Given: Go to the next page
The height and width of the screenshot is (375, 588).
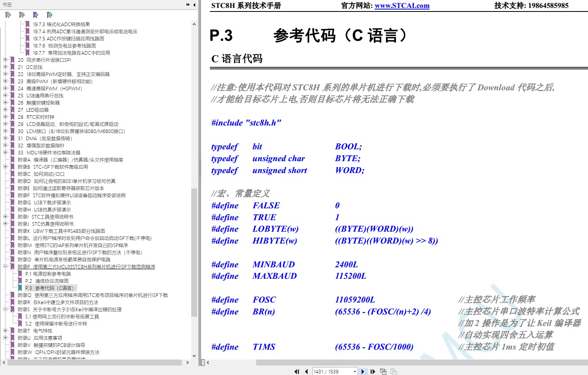Looking at the screenshot, I should (363, 371).
